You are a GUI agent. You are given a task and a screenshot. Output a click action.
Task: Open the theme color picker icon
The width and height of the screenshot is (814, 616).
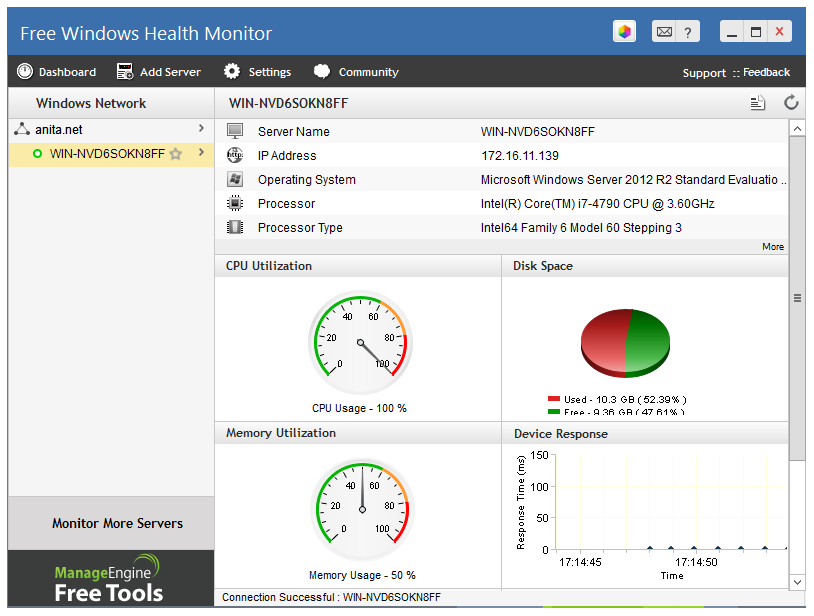pyautogui.click(x=624, y=31)
